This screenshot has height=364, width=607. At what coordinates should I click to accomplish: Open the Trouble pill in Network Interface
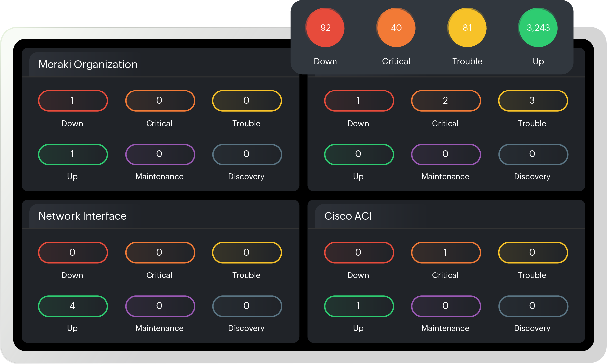coord(247,252)
